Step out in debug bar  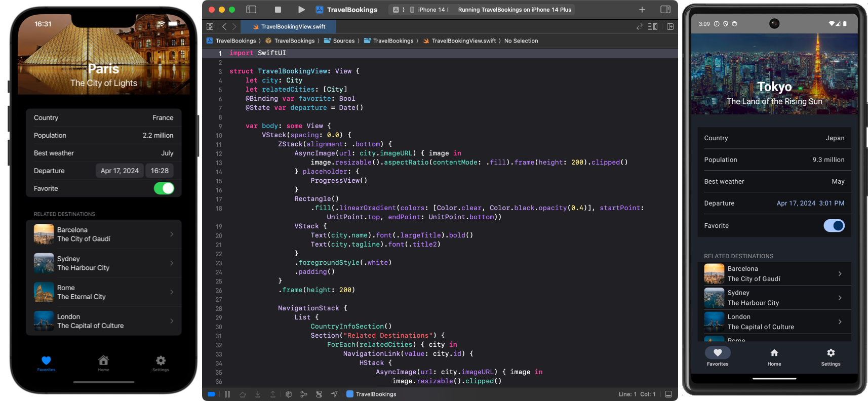point(273,394)
